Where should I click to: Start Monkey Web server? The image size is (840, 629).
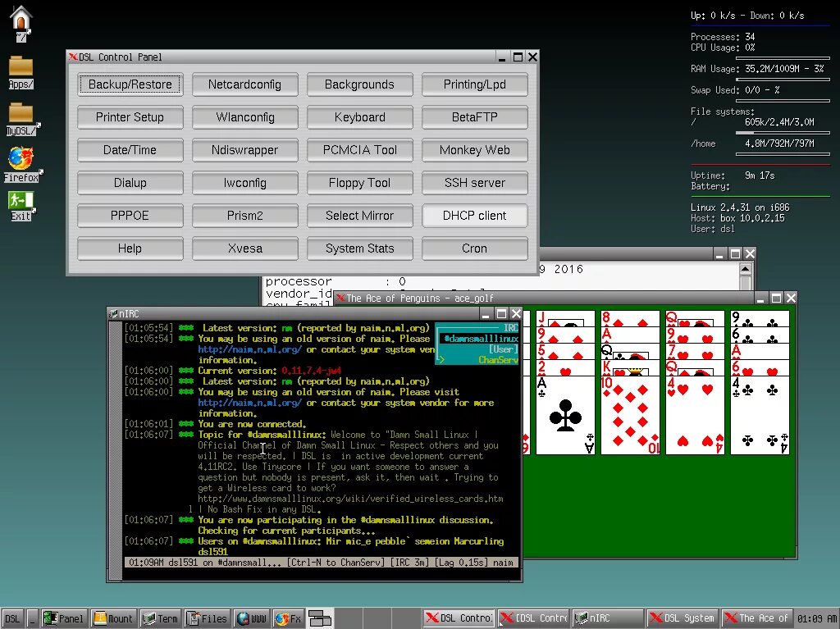click(475, 150)
